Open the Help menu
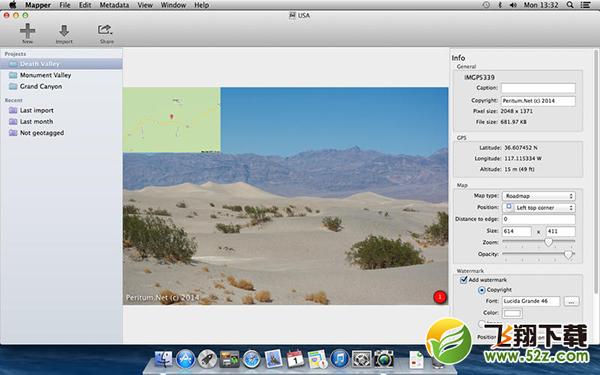The image size is (600, 375). pyautogui.click(x=201, y=5)
